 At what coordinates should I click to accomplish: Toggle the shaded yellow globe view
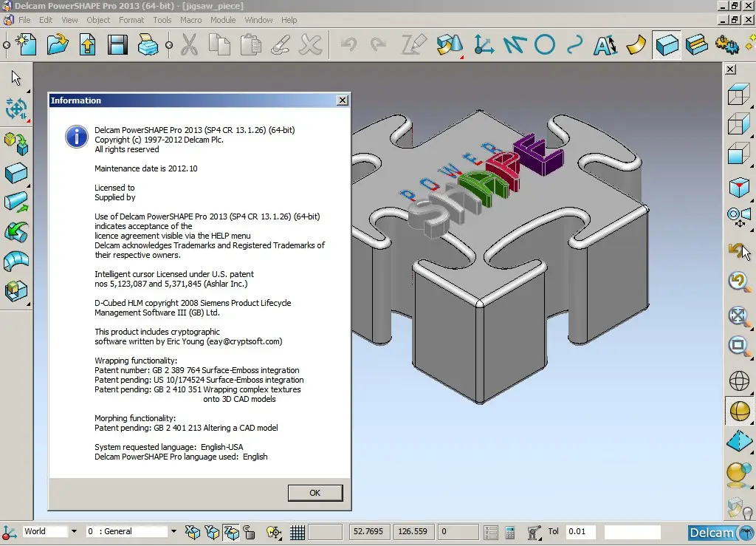point(740,411)
